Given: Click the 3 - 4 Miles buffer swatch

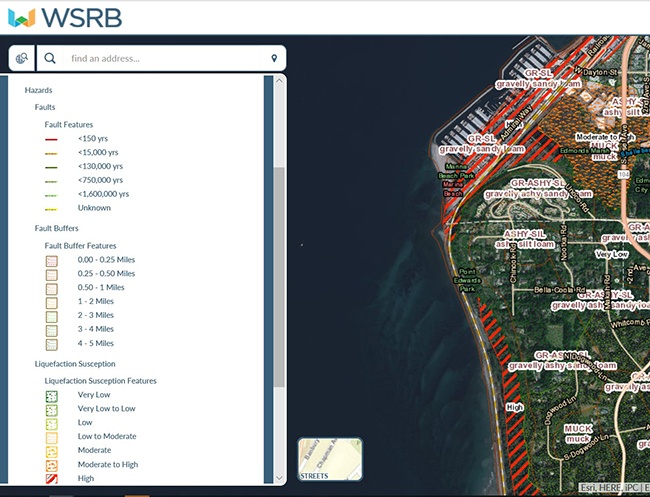Looking at the screenshot, I should pyautogui.click(x=52, y=331).
